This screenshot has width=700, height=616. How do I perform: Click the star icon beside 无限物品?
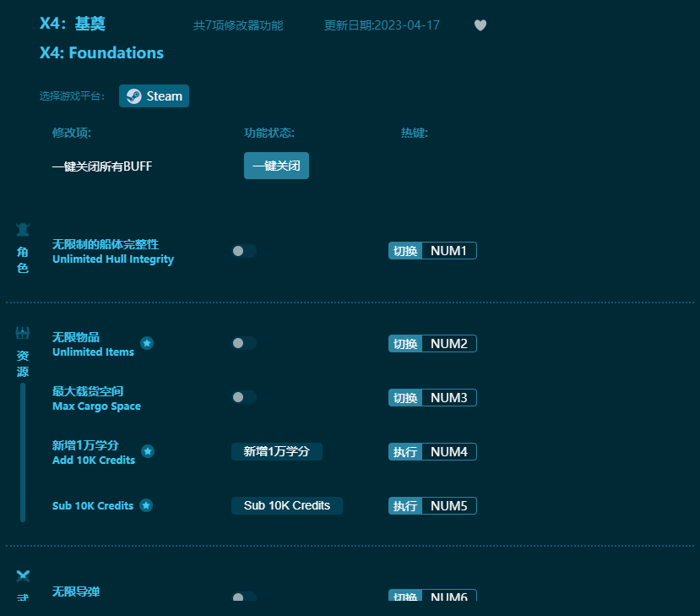click(147, 343)
